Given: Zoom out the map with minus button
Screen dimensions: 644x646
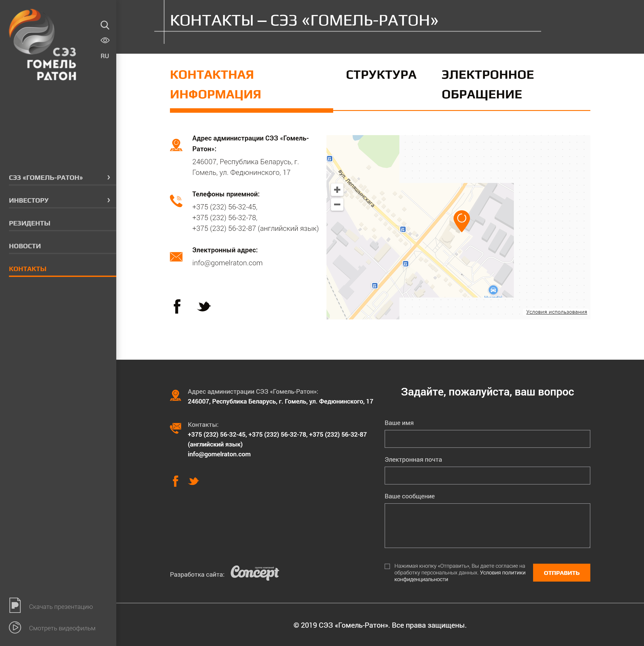Looking at the screenshot, I should point(337,204).
